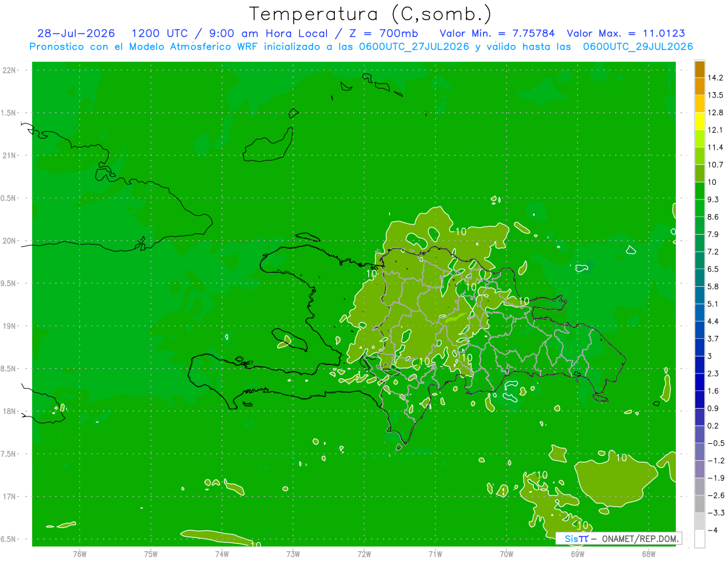Click the 'Temperatura (C,somb.)' chart title
This screenshot has height=562, width=728.
(x=371, y=14)
